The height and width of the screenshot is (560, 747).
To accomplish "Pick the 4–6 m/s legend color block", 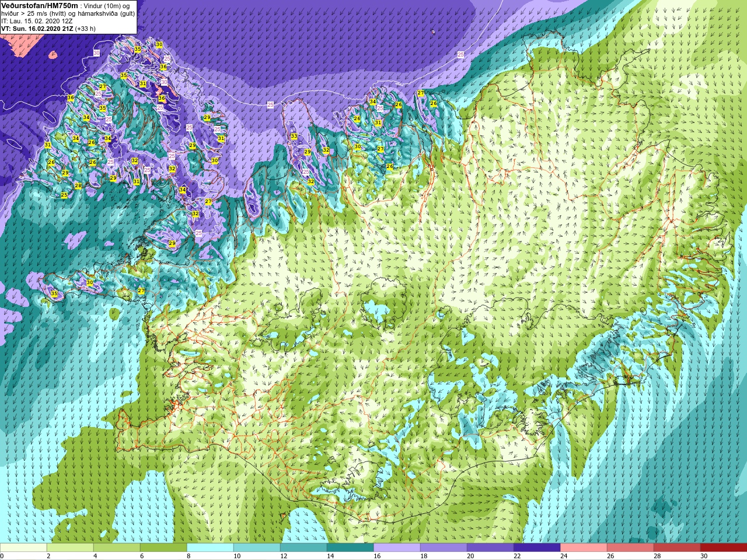I will [x=117, y=548].
